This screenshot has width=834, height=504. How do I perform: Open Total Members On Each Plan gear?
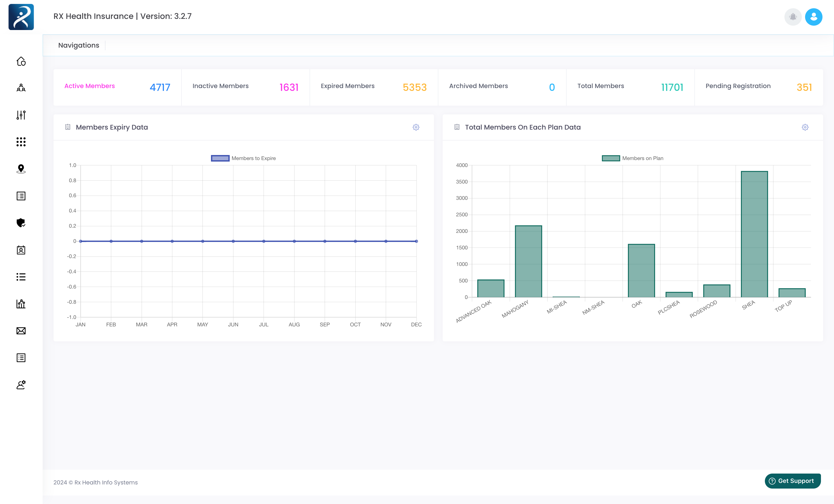(805, 127)
